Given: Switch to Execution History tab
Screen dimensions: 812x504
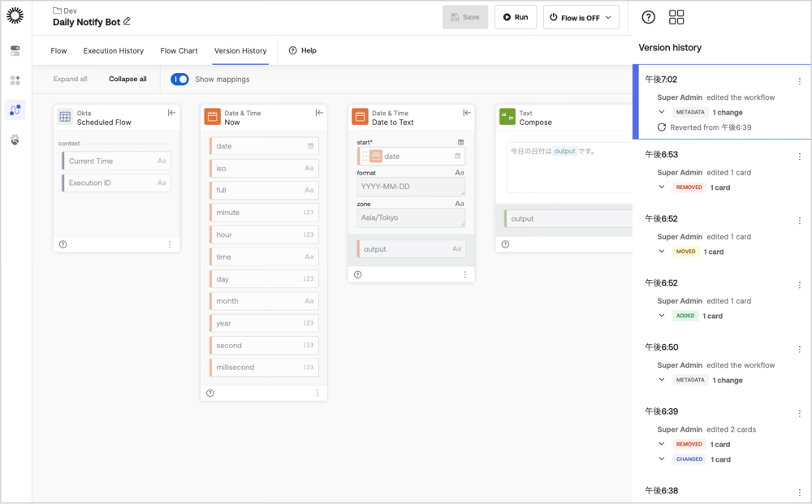Looking at the screenshot, I should click(x=114, y=50).
